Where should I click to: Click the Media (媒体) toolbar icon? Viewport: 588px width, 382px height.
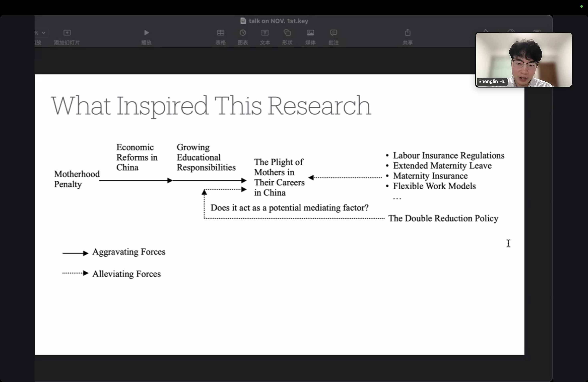(310, 33)
